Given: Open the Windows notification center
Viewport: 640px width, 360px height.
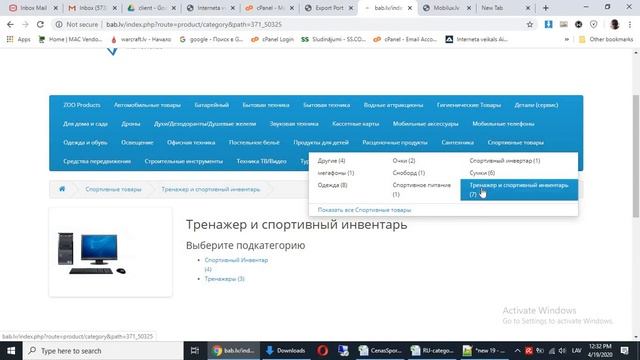Looking at the screenshot, I should pyautogui.click(x=624, y=351).
